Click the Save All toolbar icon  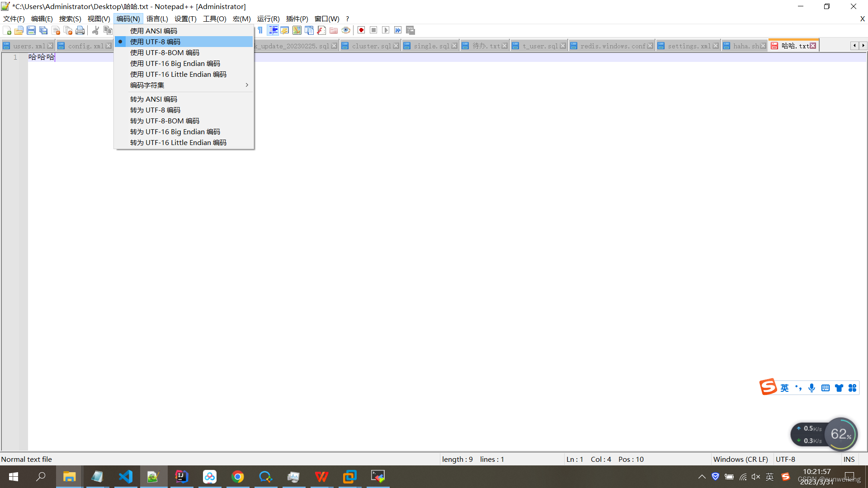tap(43, 30)
